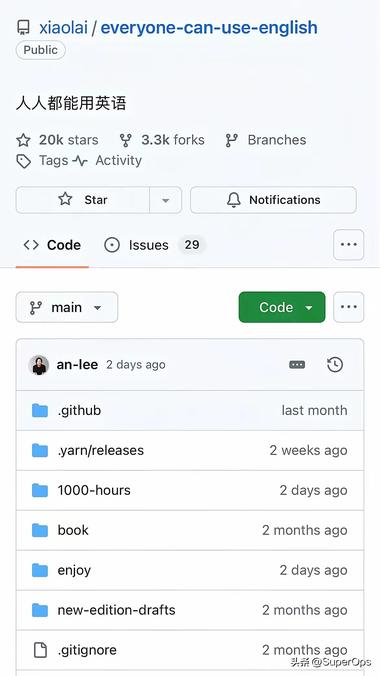The width and height of the screenshot is (380, 676).
Task: Click the circle-dot icon on Issues tab
Action: pyautogui.click(x=112, y=245)
